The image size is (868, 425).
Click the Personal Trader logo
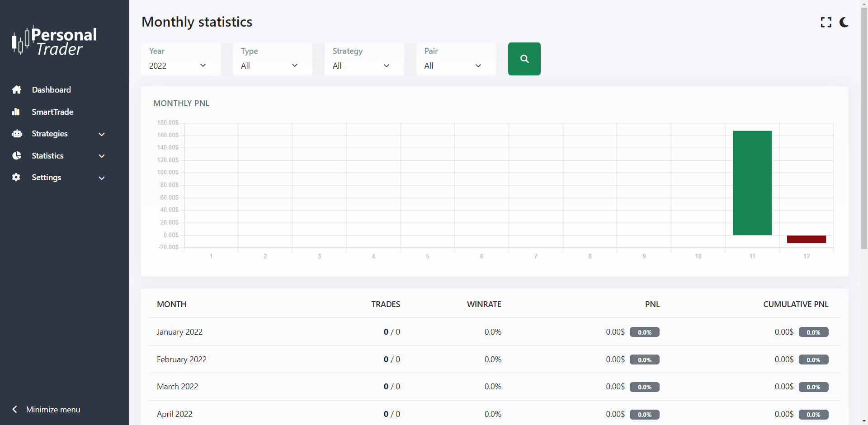(54, 41)
